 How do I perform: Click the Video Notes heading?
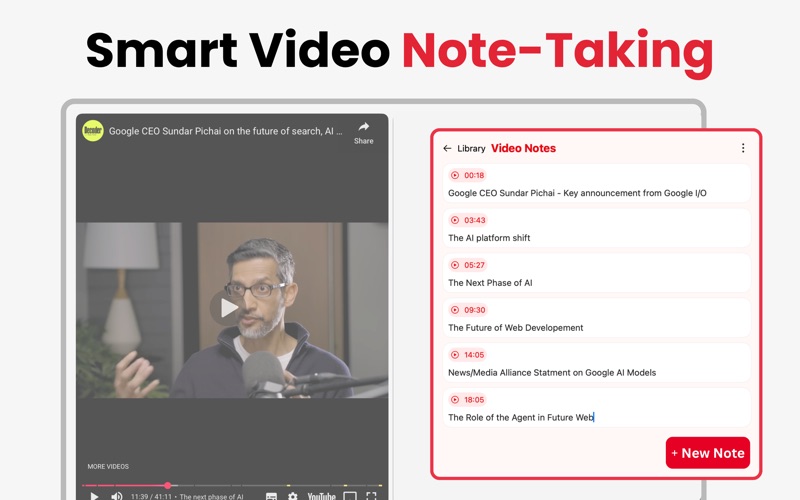[x=523, y=148]
